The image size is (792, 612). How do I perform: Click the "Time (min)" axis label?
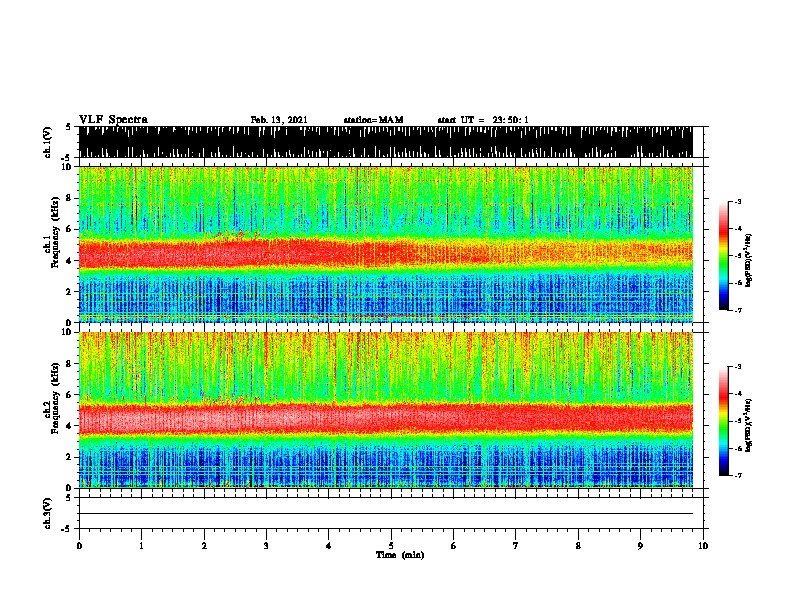(x=400, y=555)
